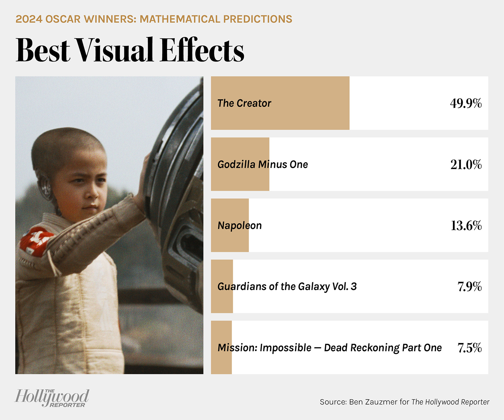Viewport: 504px width, 420px height.
Task: Click the photo of the child
Action: (109, 225)
